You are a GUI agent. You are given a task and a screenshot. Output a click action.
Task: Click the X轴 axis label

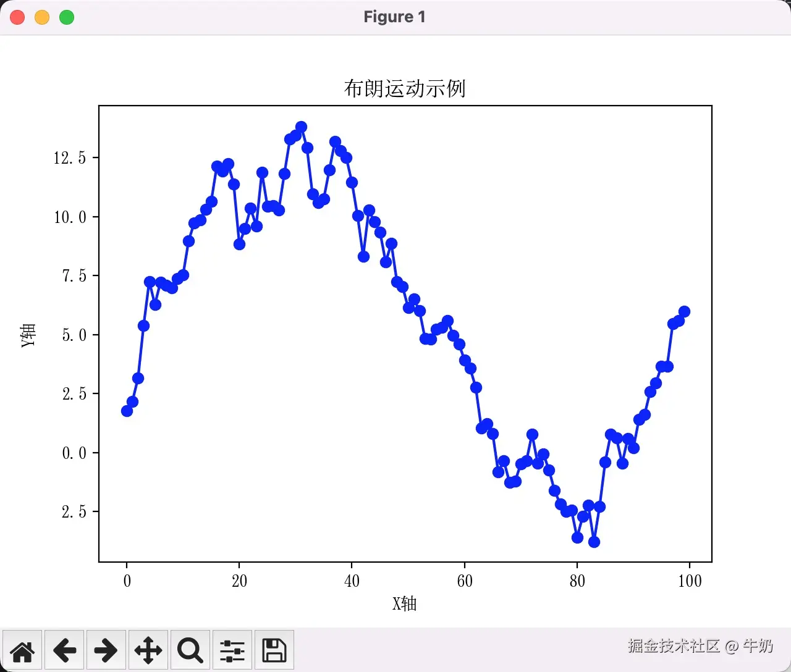tap(405, 603)
